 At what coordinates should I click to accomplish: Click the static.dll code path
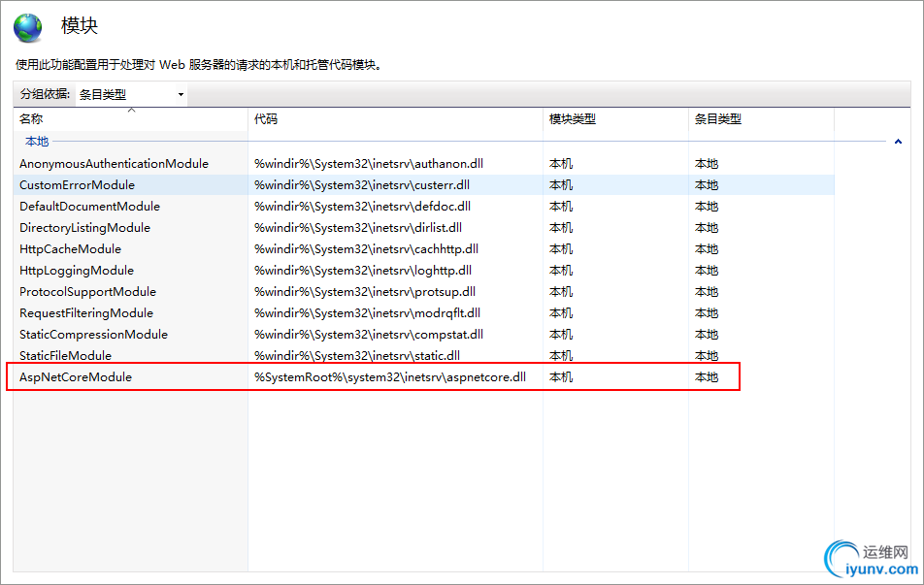(x=357, y=356)
